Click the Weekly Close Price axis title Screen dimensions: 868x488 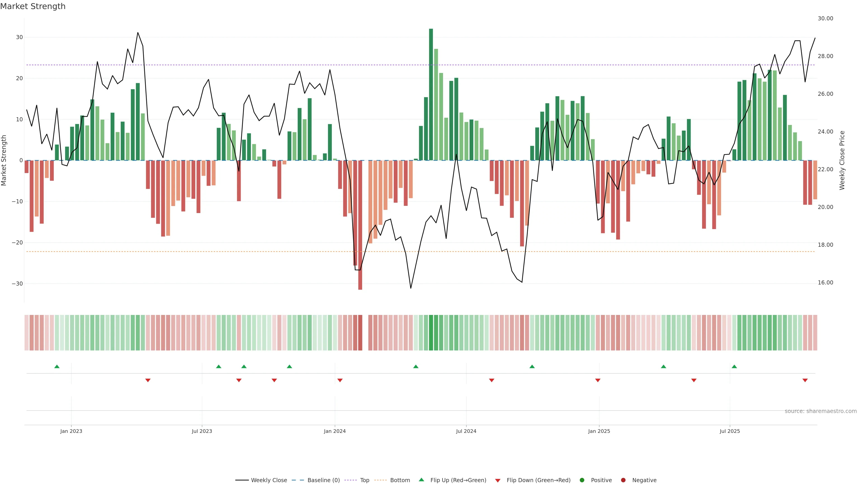coord(842,160)
